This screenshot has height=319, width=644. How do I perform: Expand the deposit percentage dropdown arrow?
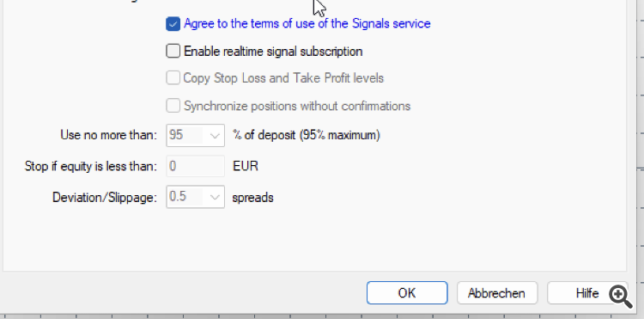coord(215,135)
